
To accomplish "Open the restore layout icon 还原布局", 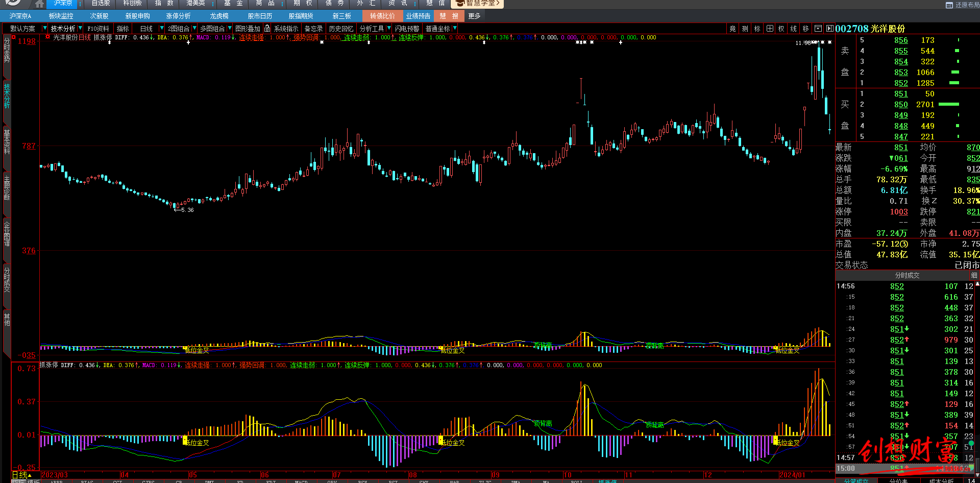I will 963,5.
